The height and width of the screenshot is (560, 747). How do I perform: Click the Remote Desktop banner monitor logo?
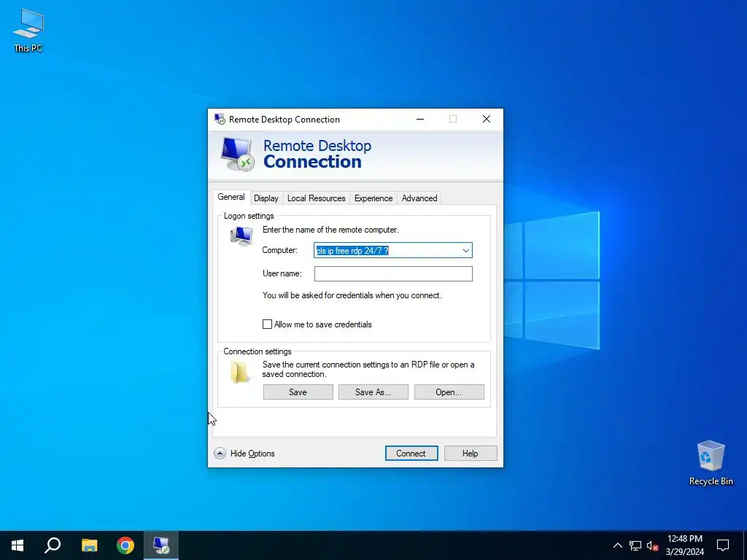point(237,154)
